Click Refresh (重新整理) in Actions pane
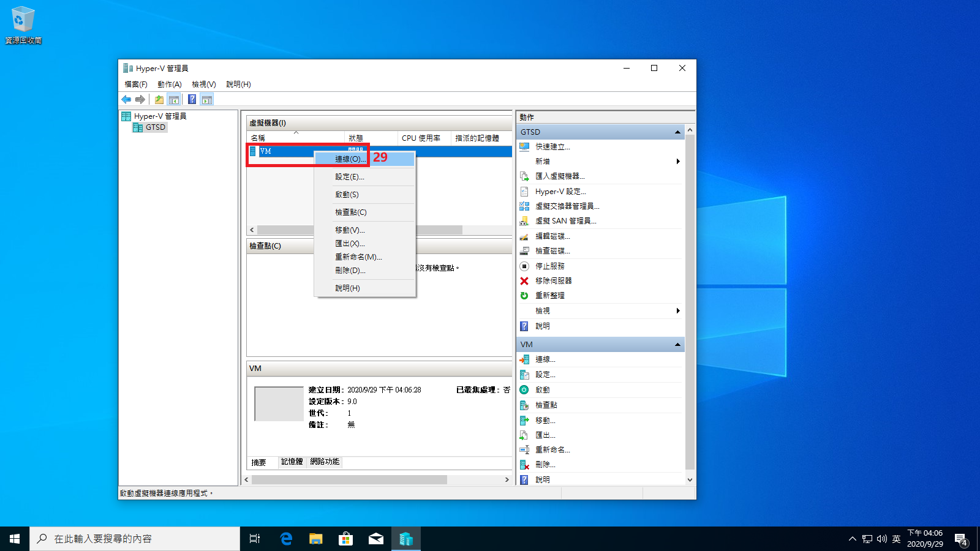 click(x=549, y=296)
